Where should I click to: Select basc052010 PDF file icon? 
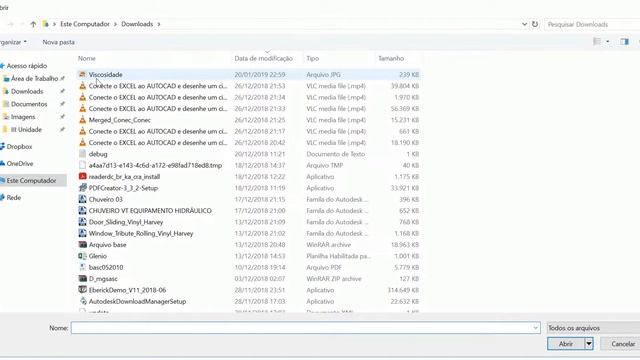pyautogui.click(x=82, y=267)
